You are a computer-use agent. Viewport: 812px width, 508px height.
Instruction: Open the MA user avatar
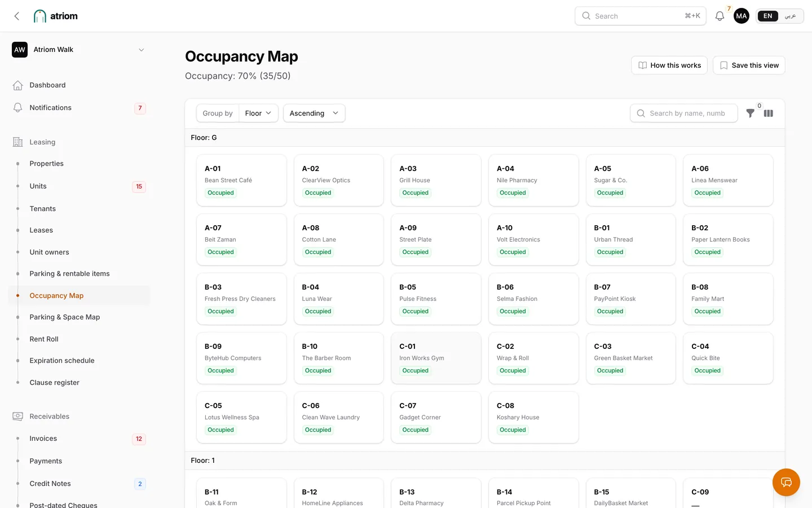(x=742, y=16)
